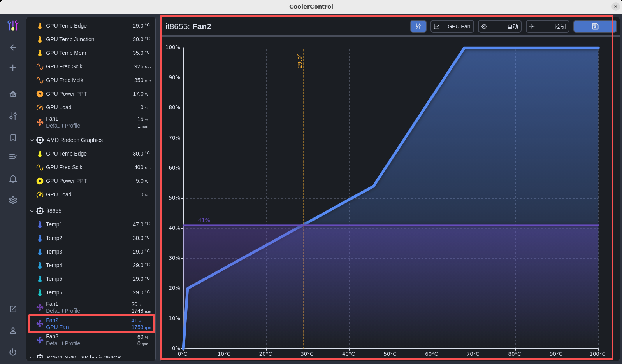This screenshot has height=364, width=622.
Task: Click the fan icon of Fan3
Action: [x=40, y=340]
